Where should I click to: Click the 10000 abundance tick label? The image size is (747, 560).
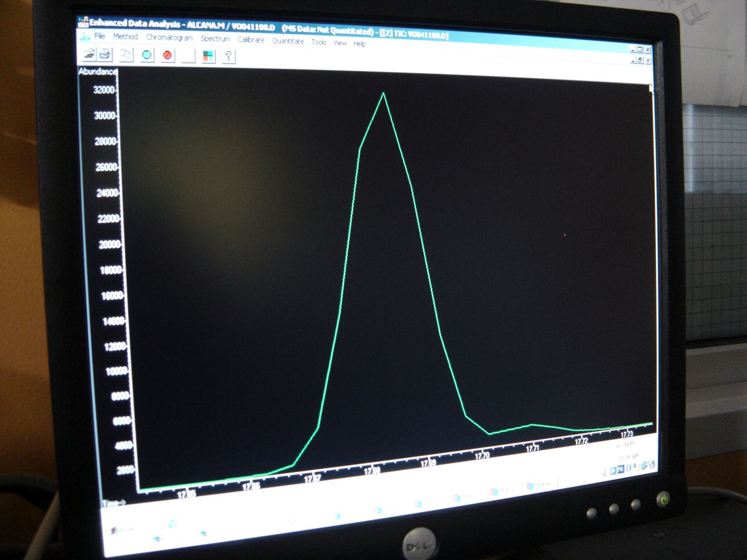116,371
